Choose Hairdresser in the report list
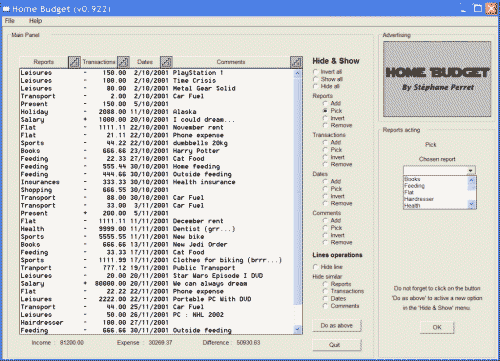The height and width of the screenshot is (361, 500). tap(436, 199)
